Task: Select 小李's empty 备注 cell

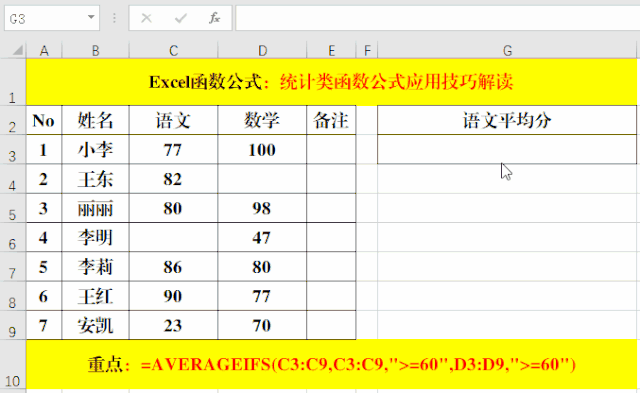Action: (x=331, y=149)
